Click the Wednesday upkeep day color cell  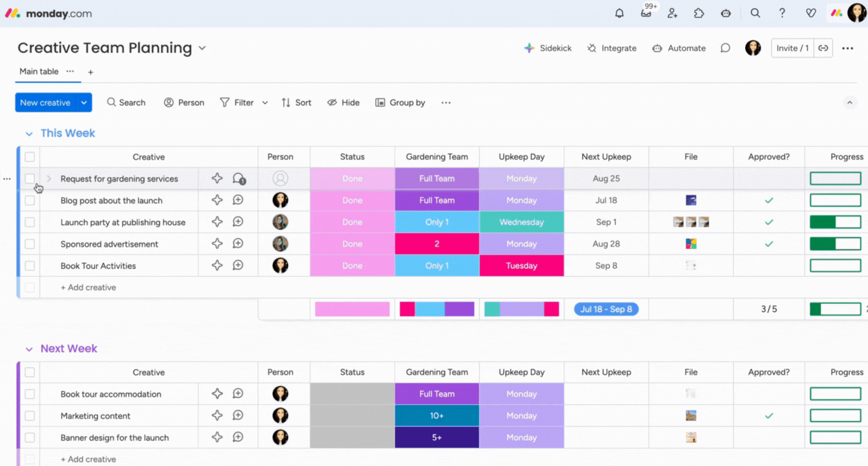521,222
